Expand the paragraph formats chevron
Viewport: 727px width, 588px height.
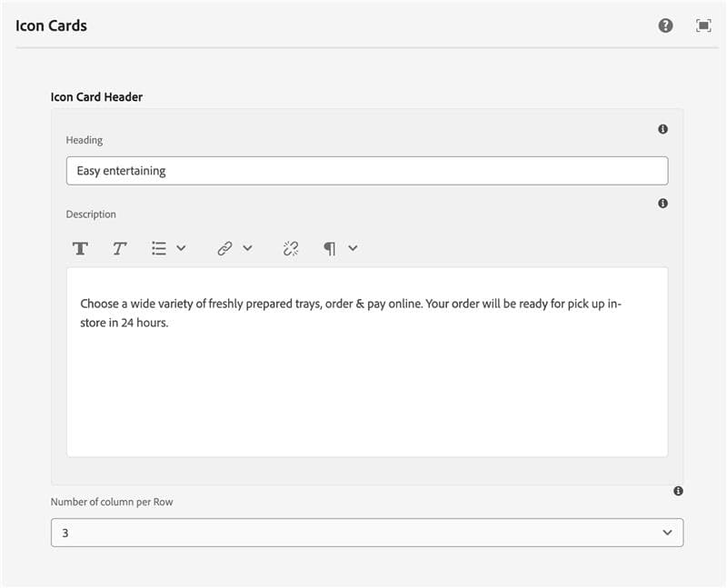coord(353,248)
